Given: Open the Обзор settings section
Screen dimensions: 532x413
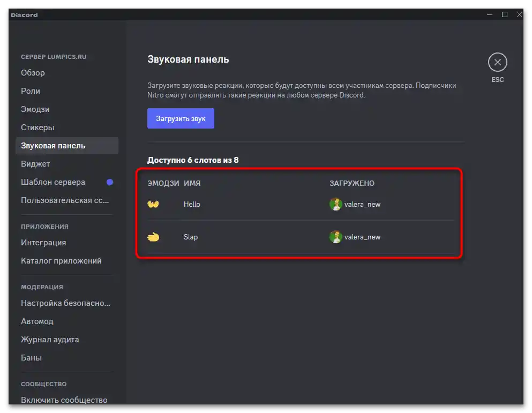Looking at the screenshot, I should coord(33,73).
